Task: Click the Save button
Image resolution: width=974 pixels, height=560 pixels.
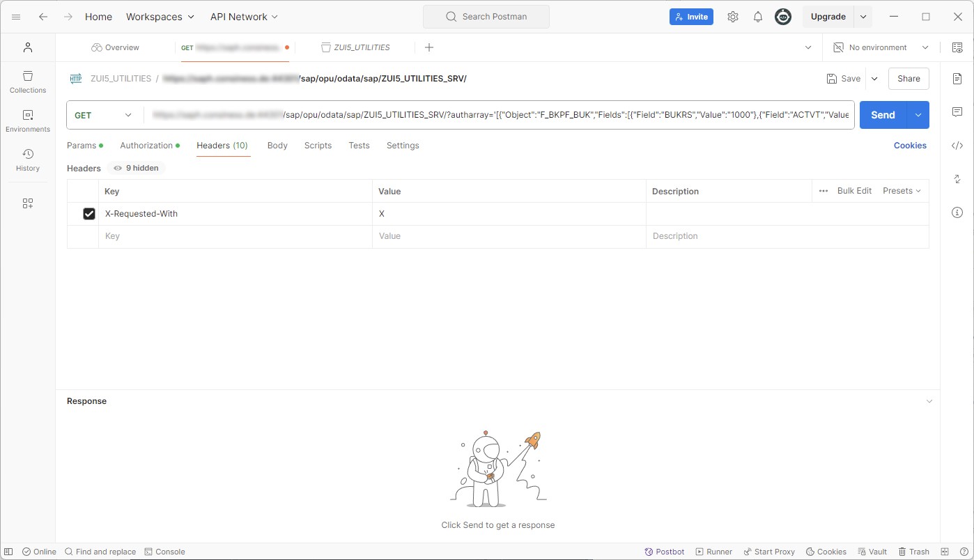Action: (843, 79)
